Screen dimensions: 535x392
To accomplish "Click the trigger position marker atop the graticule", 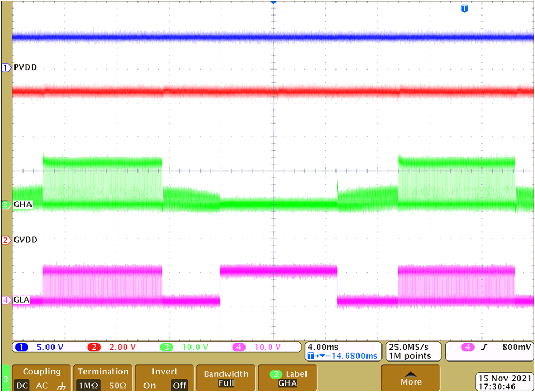I will pyautogui.click(x=274, y=3).
